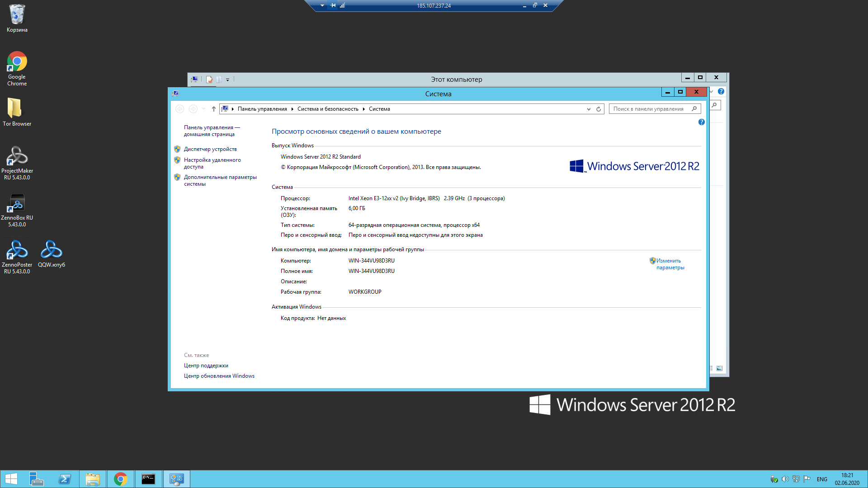The image size is (868, 488).
Task: Open the volume speaker tray icon
Action: coord(785,479)
